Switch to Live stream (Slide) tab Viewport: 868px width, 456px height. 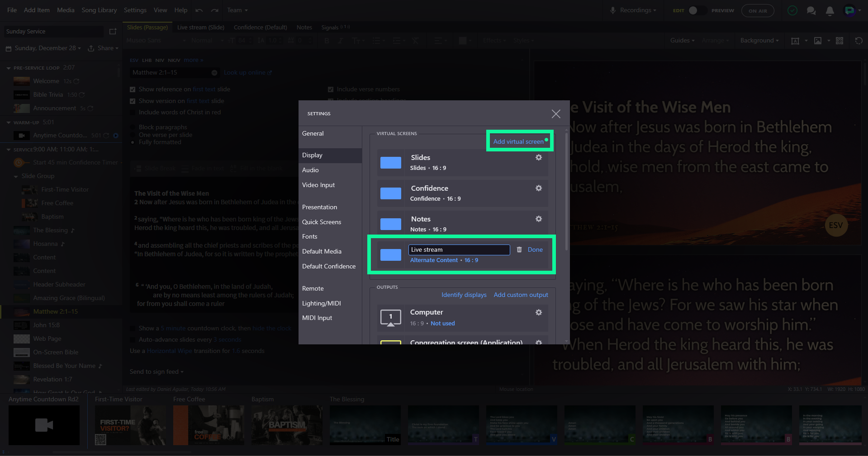tap(201, 28)
